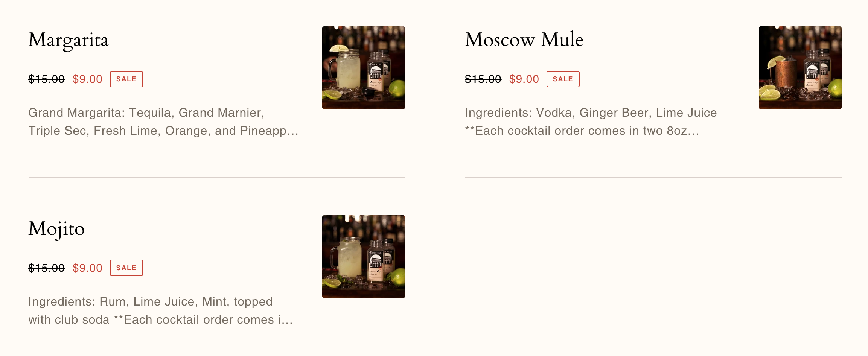Select the Moscow Mule $9.00 sale price
The image size is (868, 356).
pyautogui.click(x=524, y=79)
